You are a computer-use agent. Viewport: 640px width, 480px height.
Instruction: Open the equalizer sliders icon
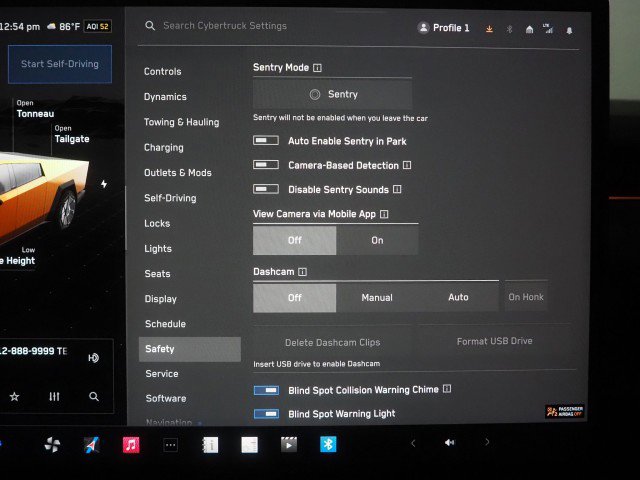54,396
